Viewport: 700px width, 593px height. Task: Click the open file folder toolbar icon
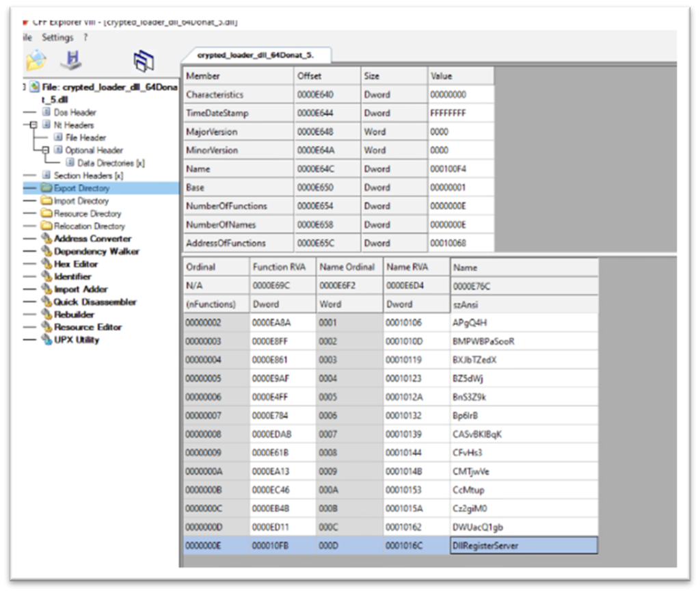tap(35, 62)
